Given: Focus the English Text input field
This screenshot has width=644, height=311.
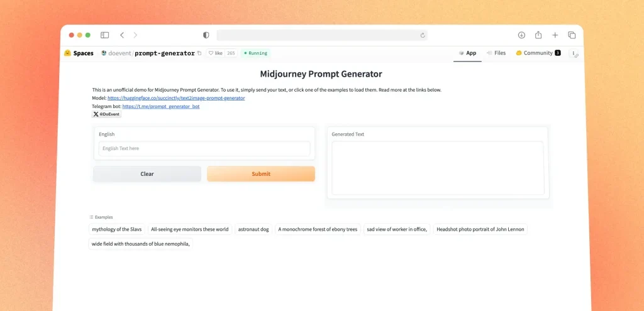Looking at the screenshot, I should (x=204, y=148).
